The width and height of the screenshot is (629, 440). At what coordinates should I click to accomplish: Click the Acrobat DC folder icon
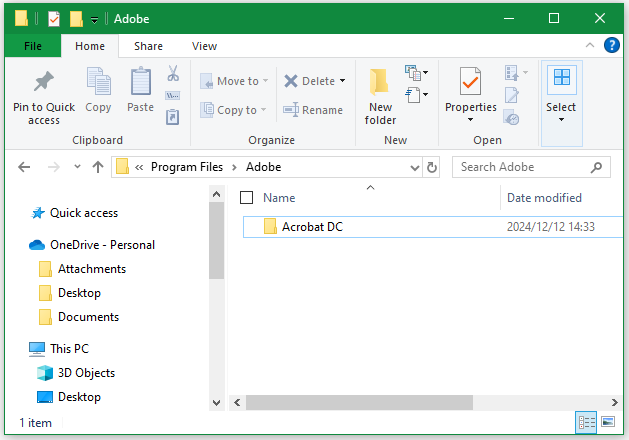coord(270,226)
